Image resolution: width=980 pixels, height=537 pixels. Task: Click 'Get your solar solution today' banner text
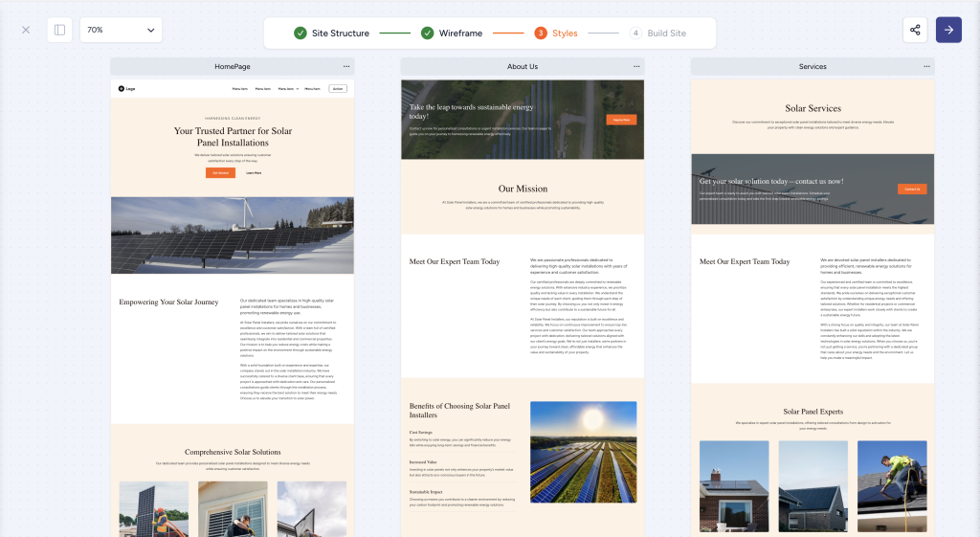tap(771, 181)
